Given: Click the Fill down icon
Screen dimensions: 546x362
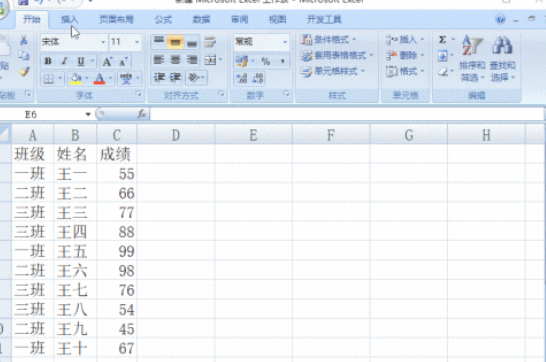Looking at the screenshot, I should [442, 56].
